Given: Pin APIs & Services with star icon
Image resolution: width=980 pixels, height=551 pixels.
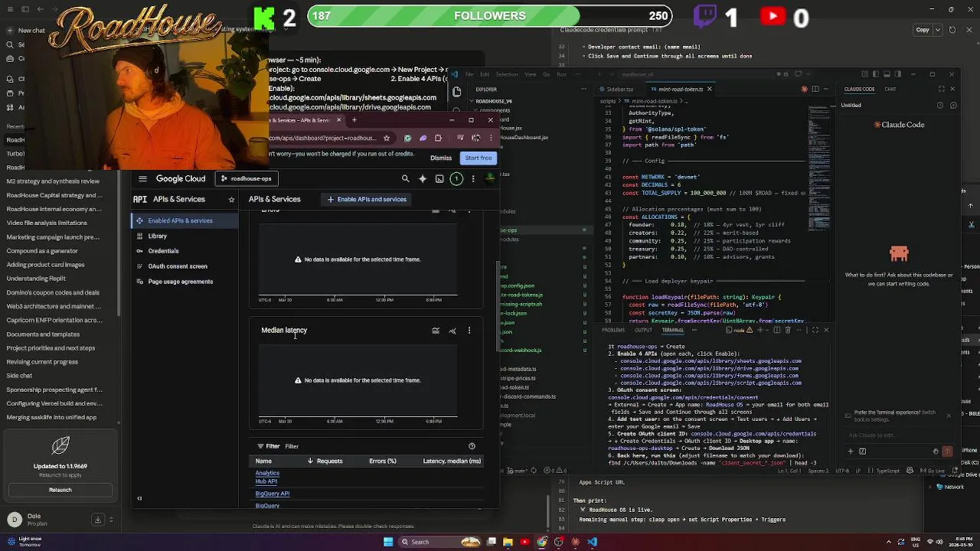Looking at the screenshot, I should pyautogui.click(x=231, y=200).
